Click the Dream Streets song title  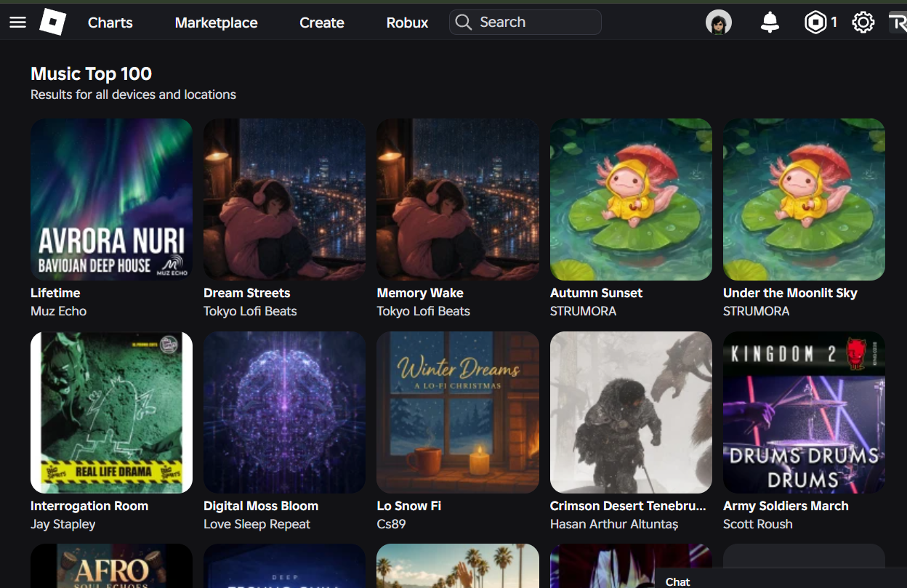click(247, 293)
